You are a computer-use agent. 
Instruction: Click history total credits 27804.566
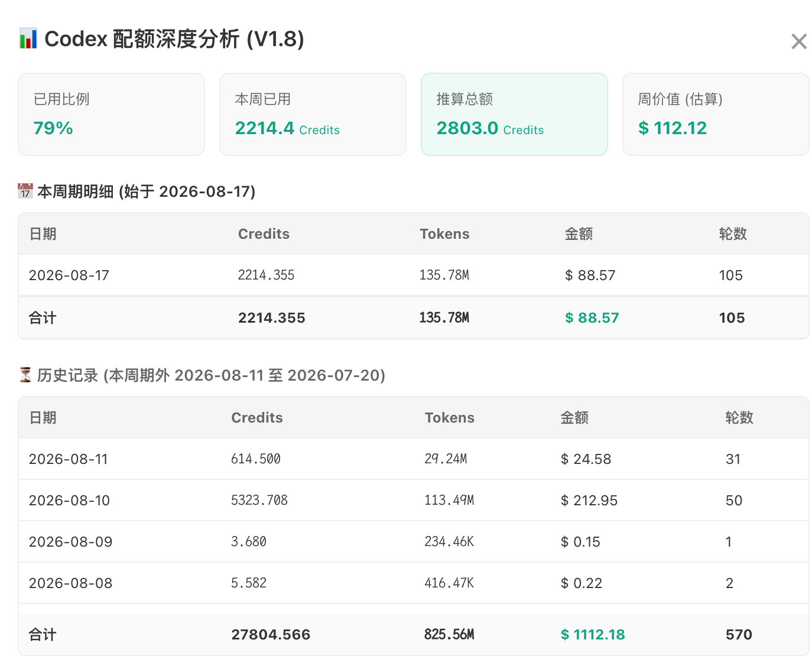tap(271, 635)
